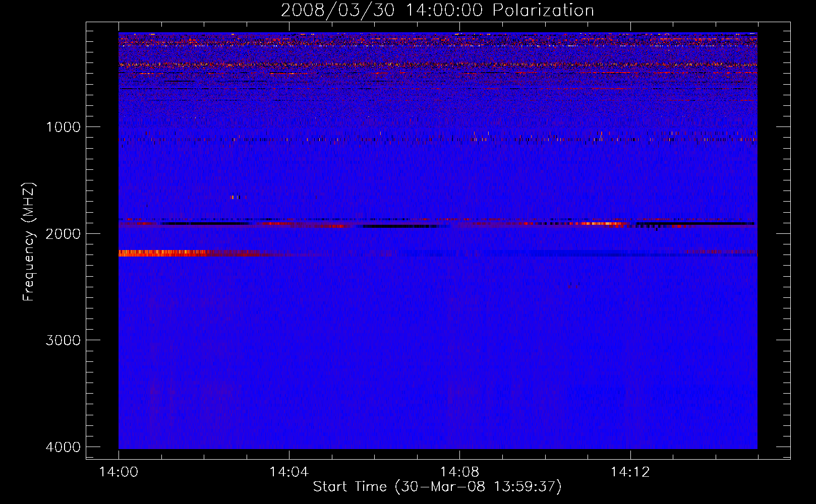Click the 14:00 time tick label
The width and height of the screenshot is (816, 504).
point(119,472)
